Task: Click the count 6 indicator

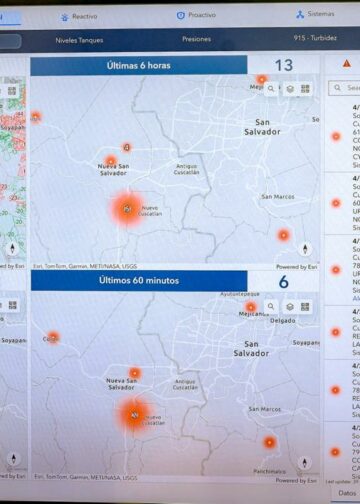Action: click(283, 282)
